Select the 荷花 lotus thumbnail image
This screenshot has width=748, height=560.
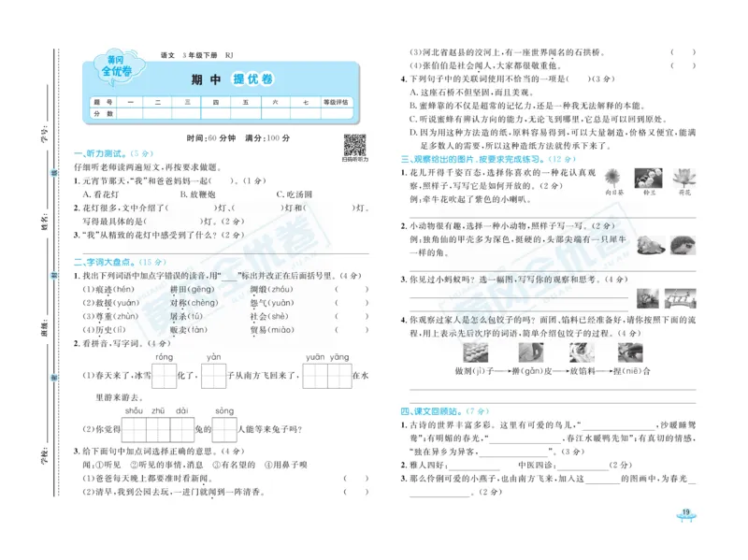tap(684, 178)
